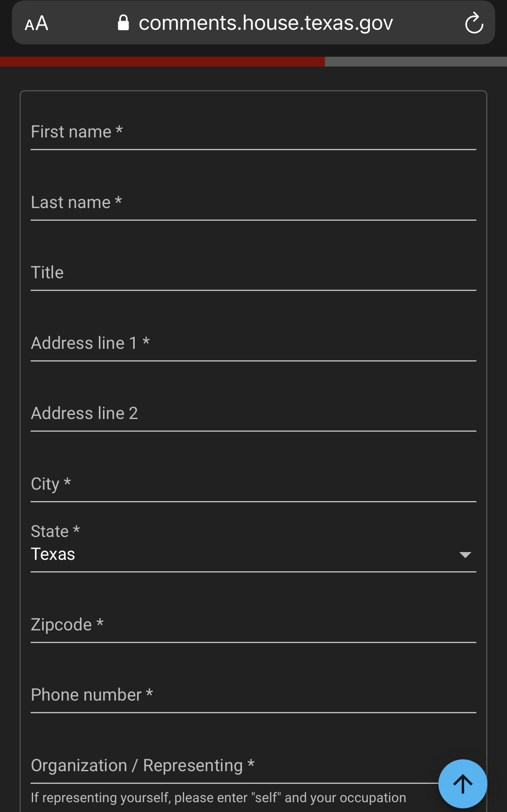507x812 pixels.
Task: Open the AA text size menu
Action: coord(36,23)
